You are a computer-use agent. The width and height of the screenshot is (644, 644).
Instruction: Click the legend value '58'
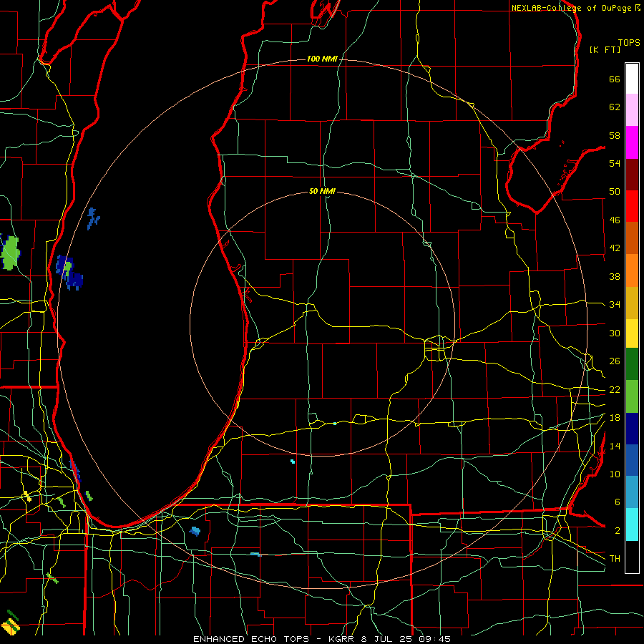pos(615,135)
